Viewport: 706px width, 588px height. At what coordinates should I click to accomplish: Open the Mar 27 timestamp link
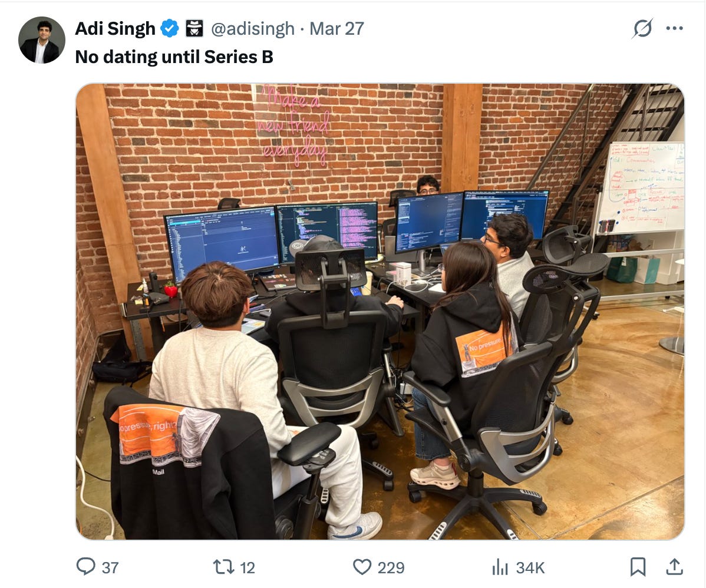click(x=336, y=29)
